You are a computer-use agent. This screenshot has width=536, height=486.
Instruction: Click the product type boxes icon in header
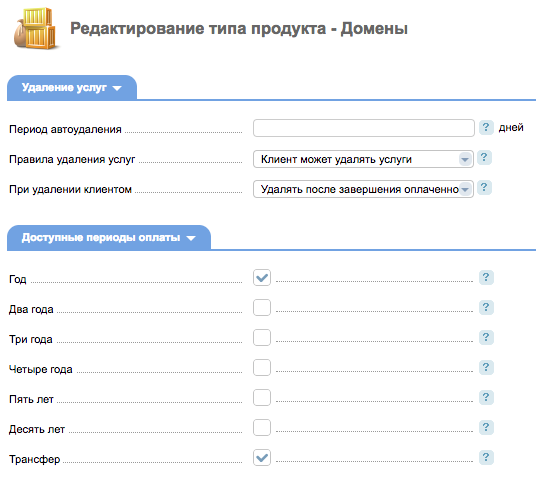point(35,29)
